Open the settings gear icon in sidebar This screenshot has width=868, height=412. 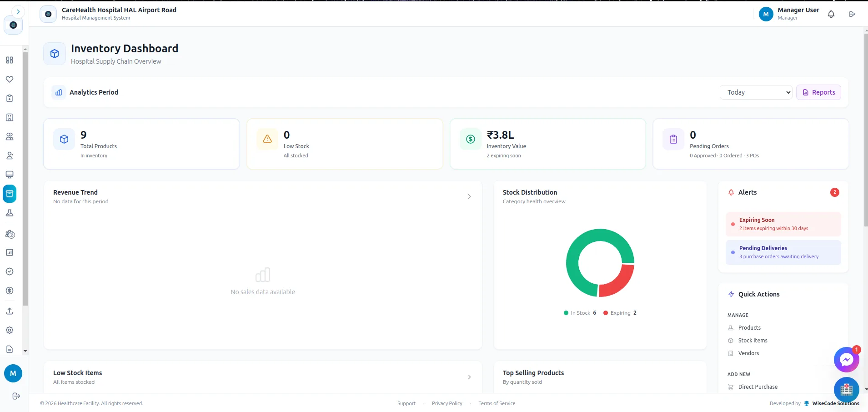point(10,330)
